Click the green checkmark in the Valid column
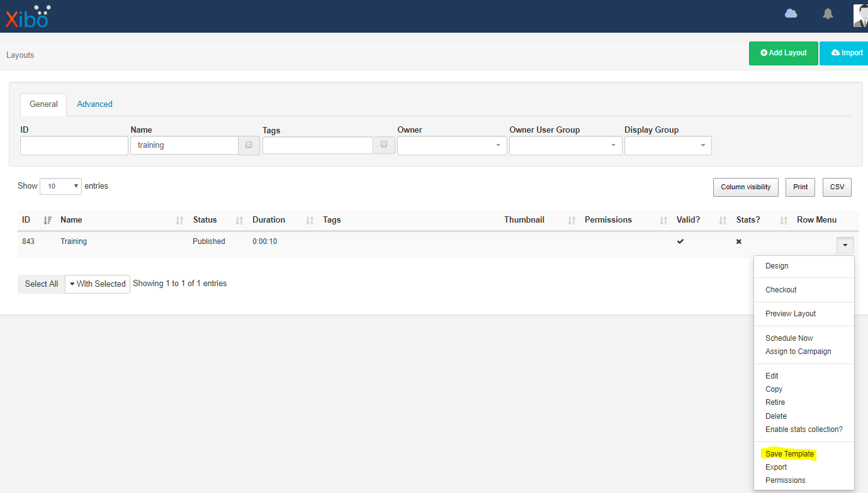 coord(680,241)
